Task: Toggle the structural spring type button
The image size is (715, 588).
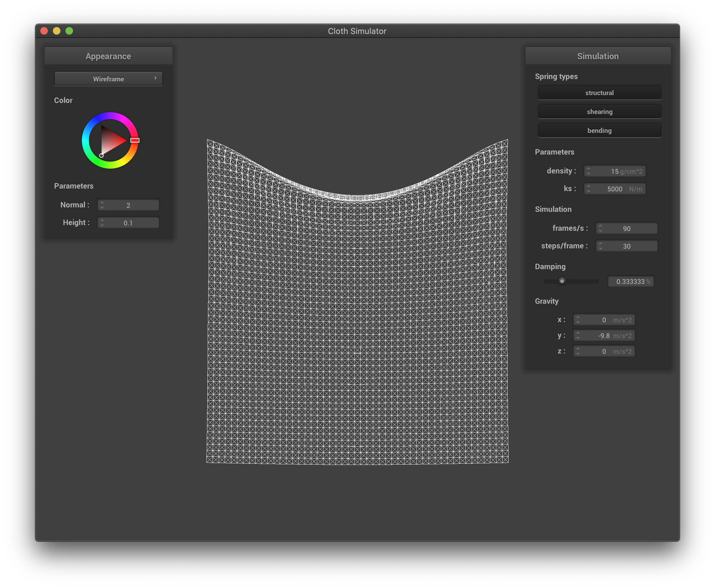Action: tap(599, 93)
